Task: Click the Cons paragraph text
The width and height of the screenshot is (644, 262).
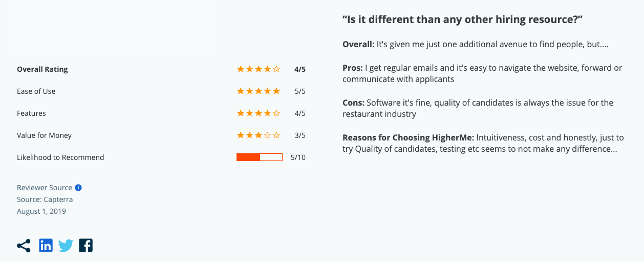Action: click(478, 108)
